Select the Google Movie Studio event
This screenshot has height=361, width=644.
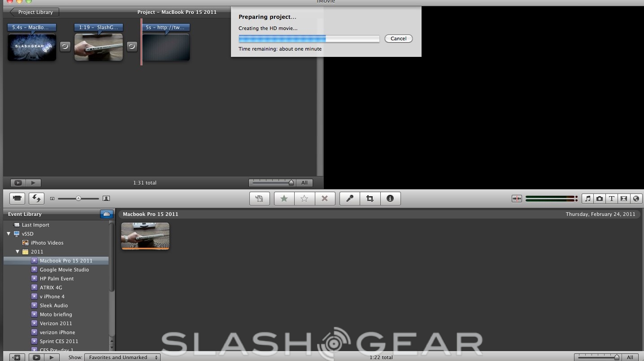pos(64,270)
